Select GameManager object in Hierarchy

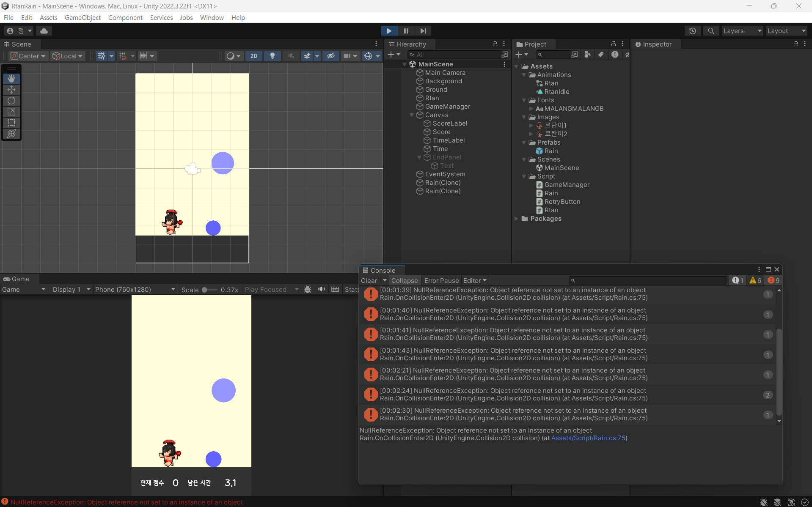[447, 107]
